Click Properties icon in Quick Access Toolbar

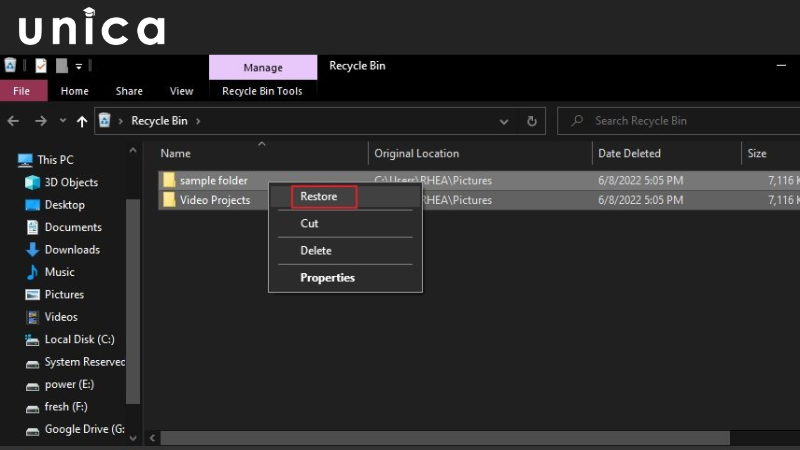pos(41,66)
